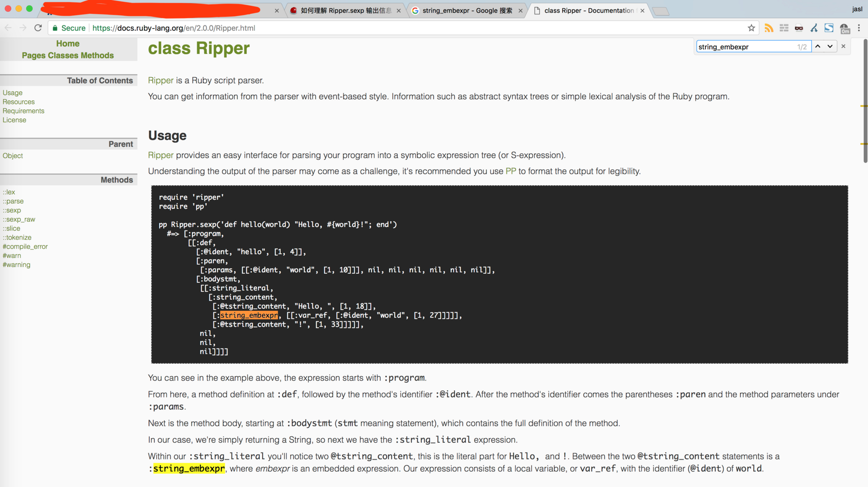Viewport: 868px width, 487px height.
Task: Close the class Ripper Documentation tab
Action: (x=642, y=10)
